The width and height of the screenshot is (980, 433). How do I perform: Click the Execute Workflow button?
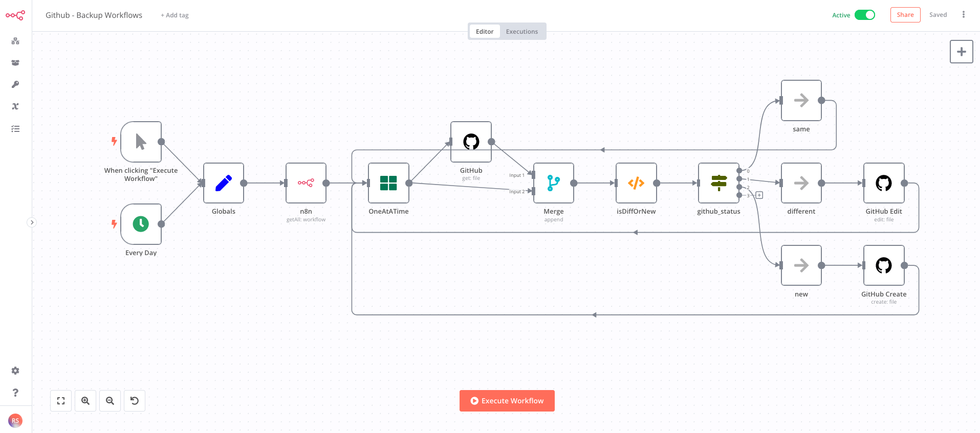507,401
